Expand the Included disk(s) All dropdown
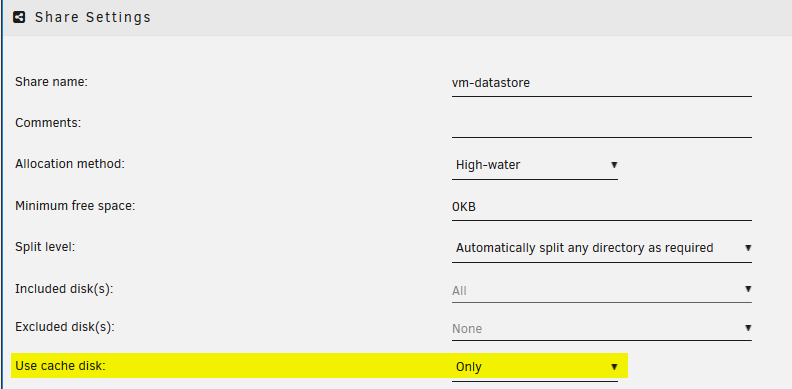 (602, 290)
